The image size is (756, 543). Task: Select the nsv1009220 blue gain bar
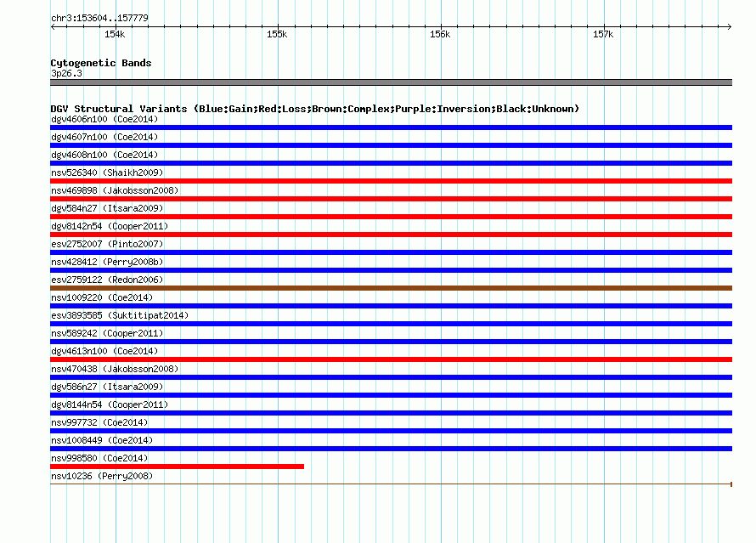pos(391,306)
